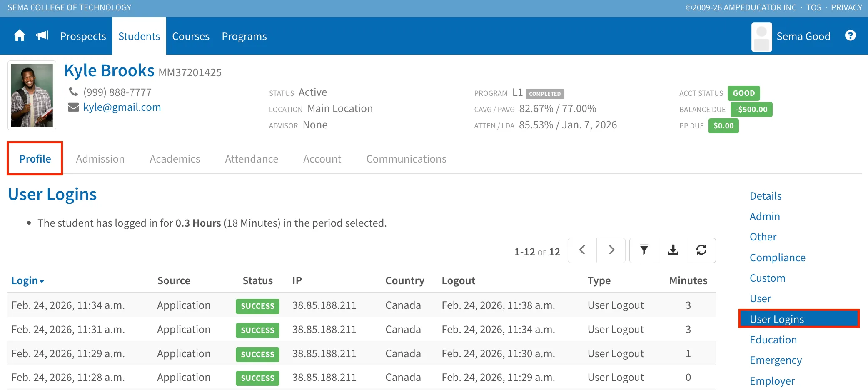Switch to the Admission tab
This screenshot has height=390, width=868.
[x=100, y=159]
